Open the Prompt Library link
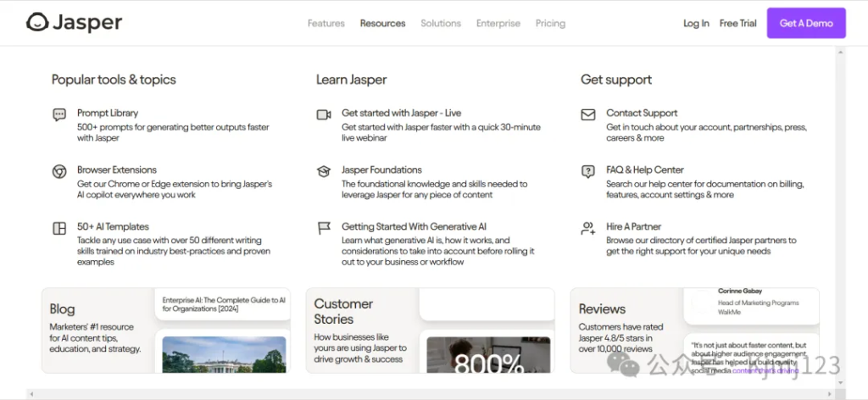Image resolution: width=868 pixels, height=400 pixels. [108, 113]
